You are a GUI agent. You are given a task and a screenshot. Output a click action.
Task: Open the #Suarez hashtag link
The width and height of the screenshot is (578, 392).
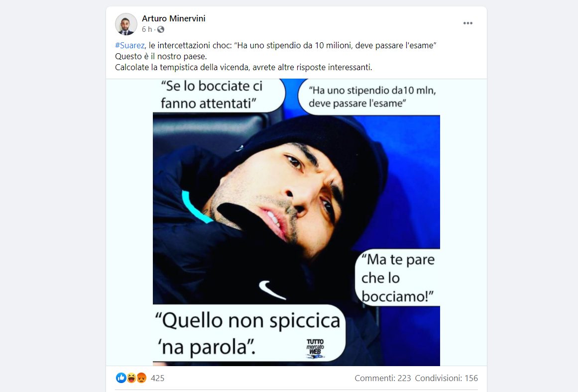click(x=130, y=45)
